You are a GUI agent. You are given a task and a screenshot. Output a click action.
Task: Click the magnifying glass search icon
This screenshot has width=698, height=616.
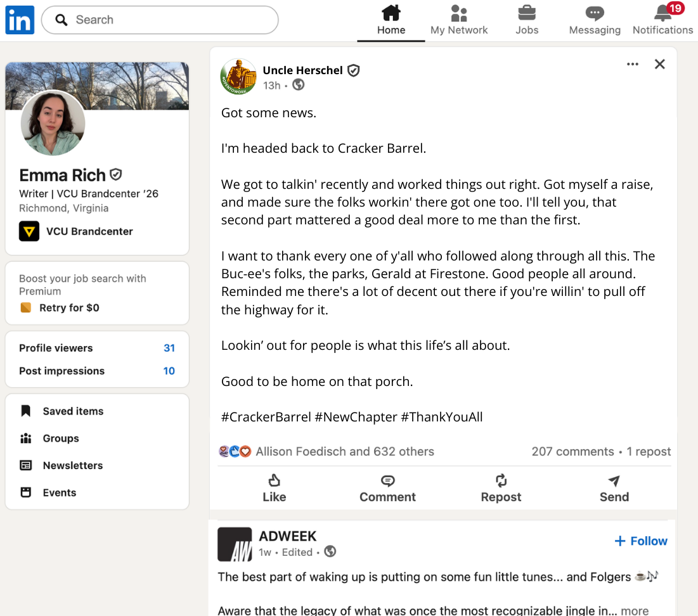(61, 20)
